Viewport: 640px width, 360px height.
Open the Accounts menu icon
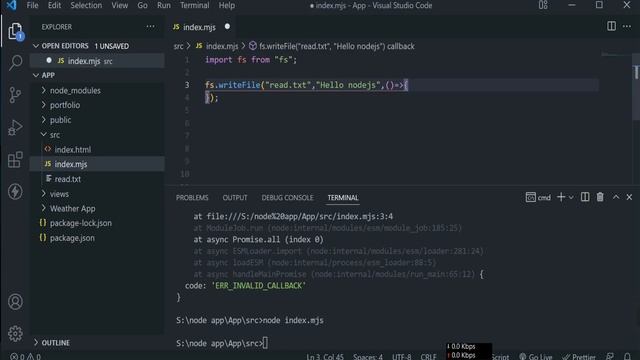[15, 302]
